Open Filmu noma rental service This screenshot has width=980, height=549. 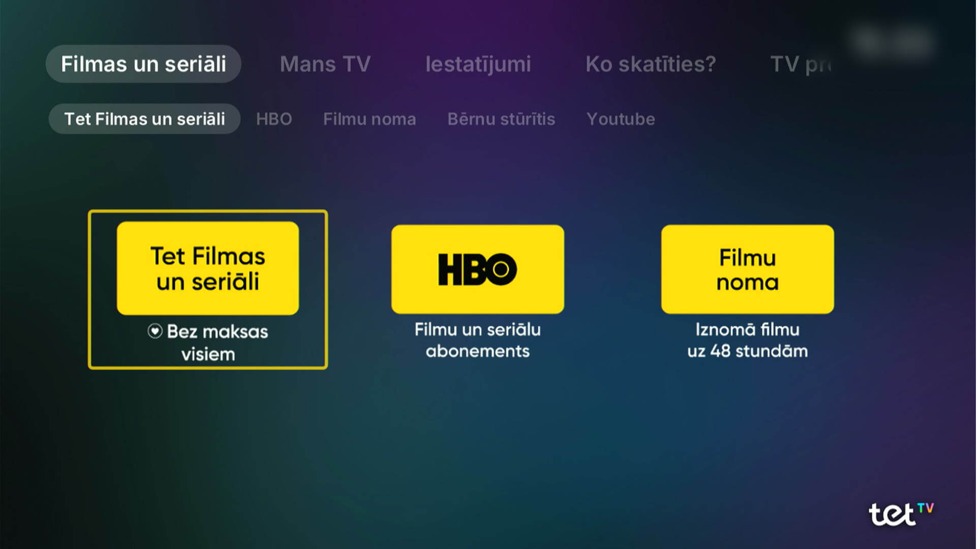coord(747,268)
